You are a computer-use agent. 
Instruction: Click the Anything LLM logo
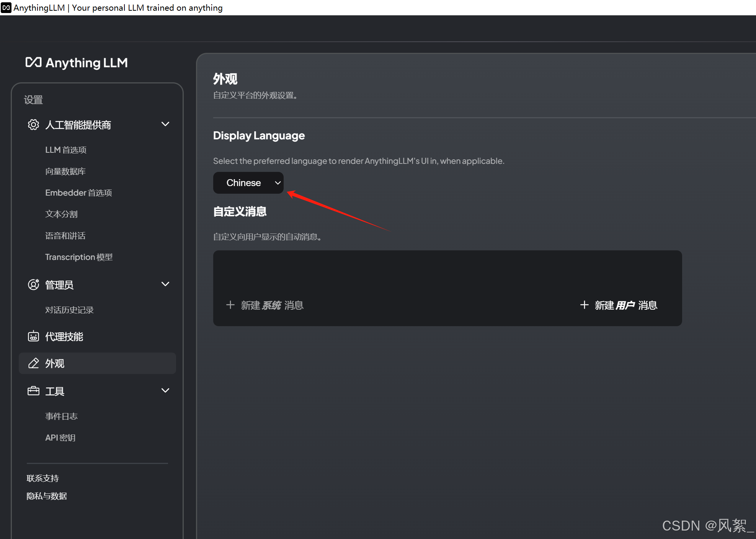coord(77,63)
